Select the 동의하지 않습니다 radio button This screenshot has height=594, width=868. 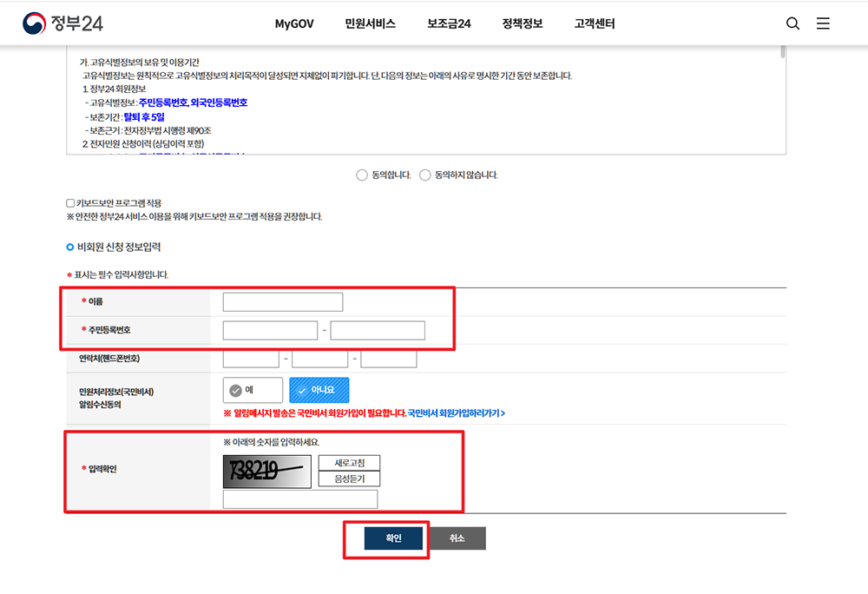425,175
